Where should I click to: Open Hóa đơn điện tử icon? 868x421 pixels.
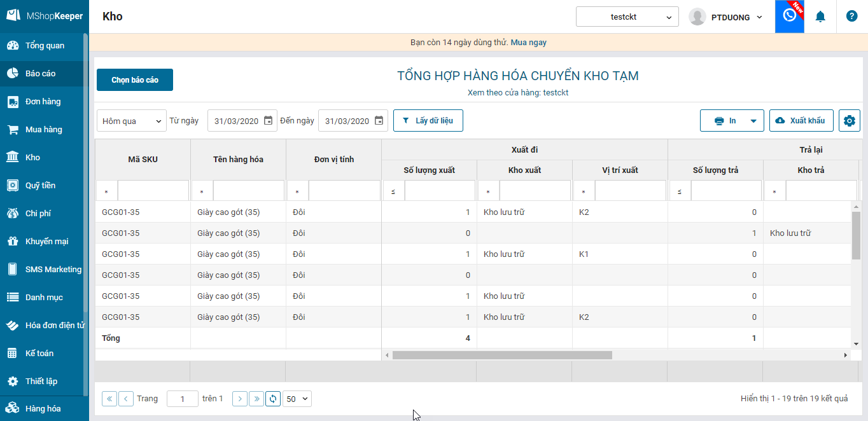coord(12,325)
